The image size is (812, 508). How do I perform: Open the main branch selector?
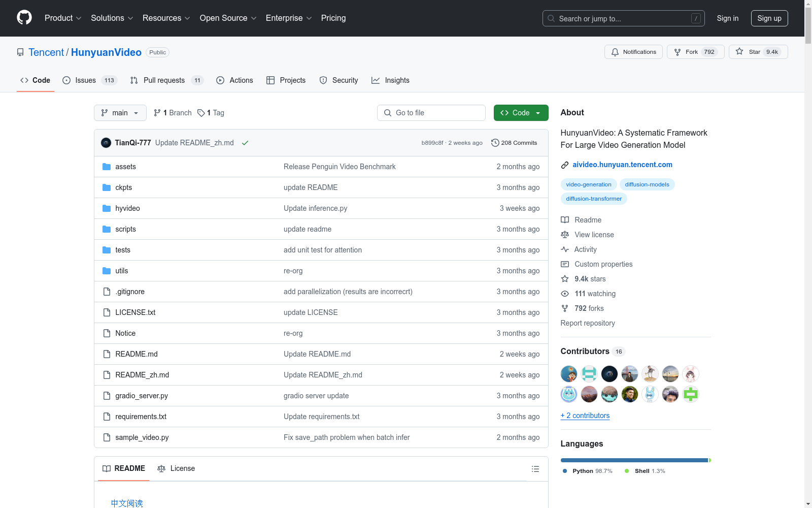pyautogui.click(x=120, y=113)
